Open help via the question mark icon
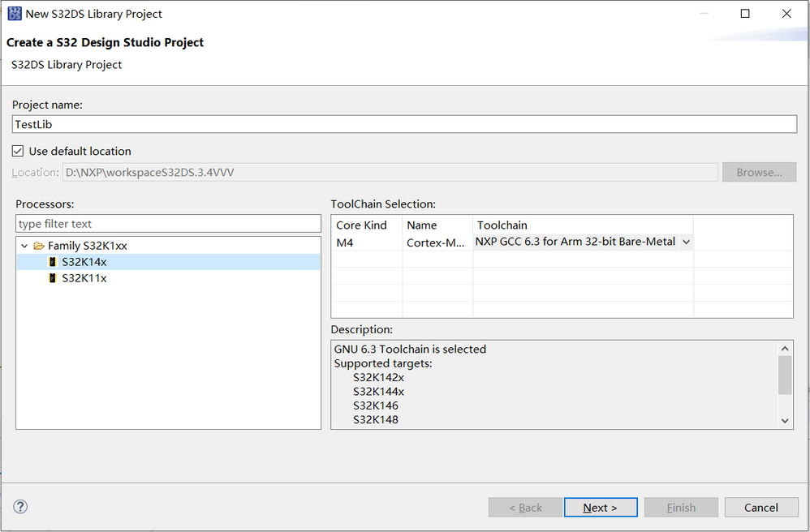 coord(21,507)
